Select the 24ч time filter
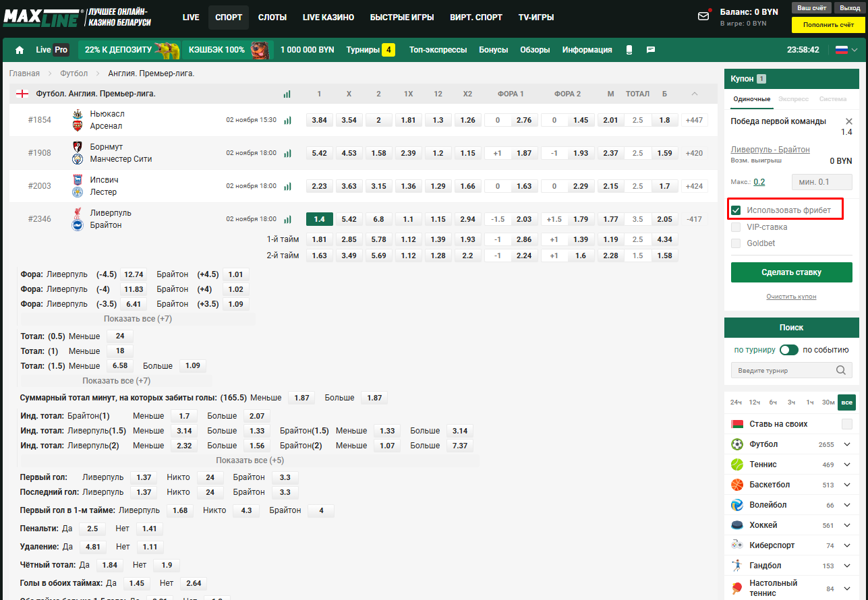868x600 pixels. (736, 402)
